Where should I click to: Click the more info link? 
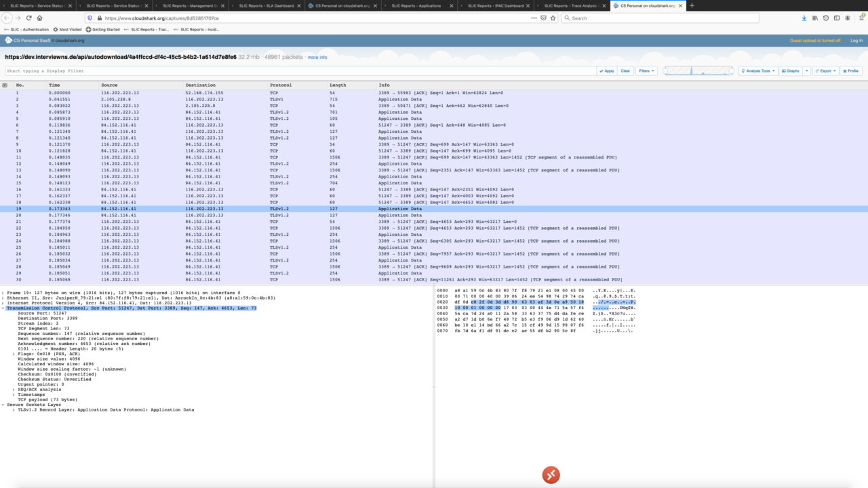(317, 58)
